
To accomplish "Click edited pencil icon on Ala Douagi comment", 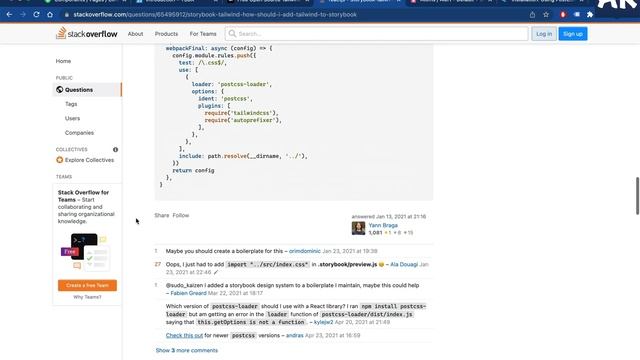I will coord(216,272).
